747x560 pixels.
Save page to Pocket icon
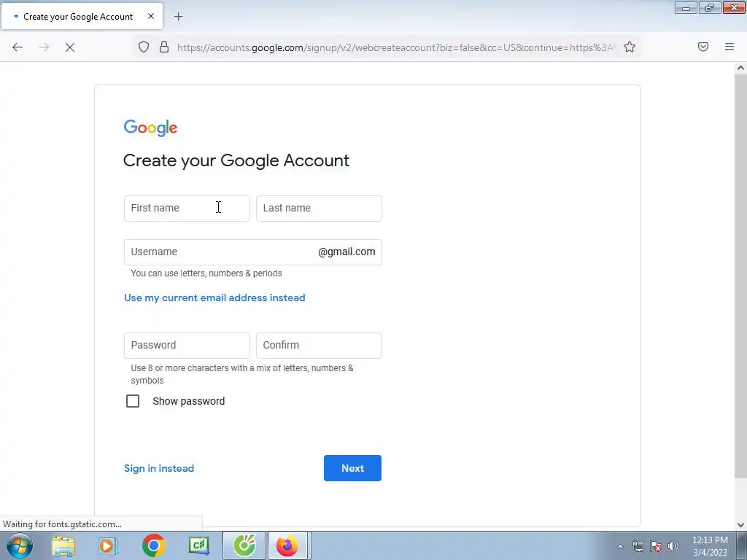[x=703, y=47]
